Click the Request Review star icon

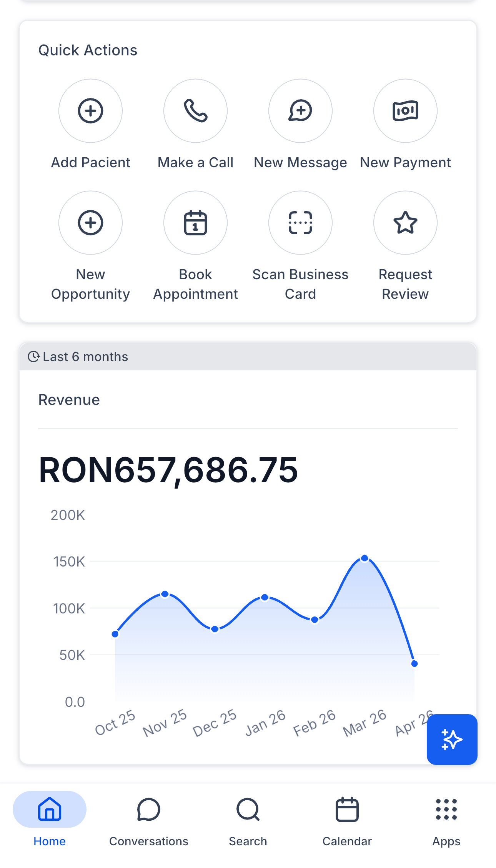tap(405, 223)
